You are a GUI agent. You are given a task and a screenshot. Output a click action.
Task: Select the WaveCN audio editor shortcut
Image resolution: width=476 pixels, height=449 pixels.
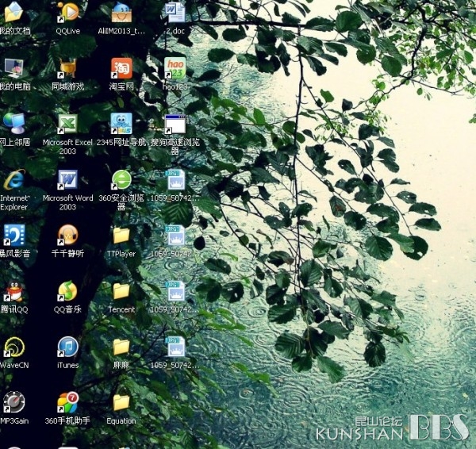(14, 347)
